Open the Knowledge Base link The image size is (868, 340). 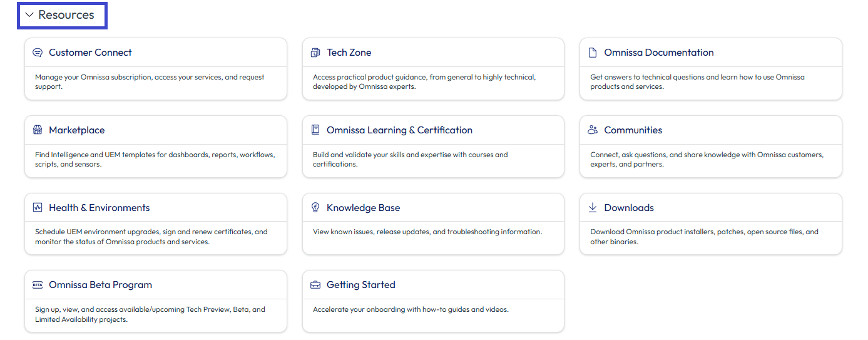[x=363, y=208]
